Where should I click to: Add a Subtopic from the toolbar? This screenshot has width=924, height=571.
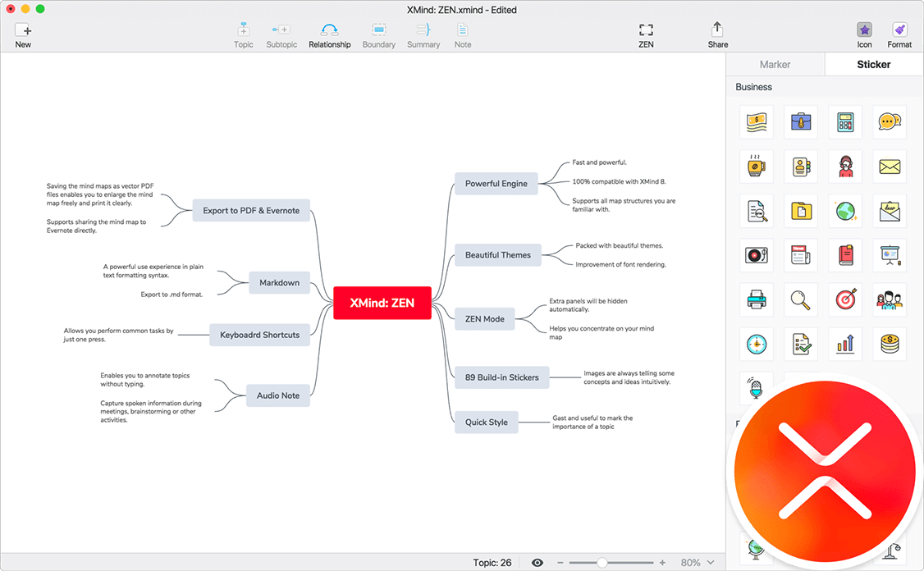click(281, 35)
